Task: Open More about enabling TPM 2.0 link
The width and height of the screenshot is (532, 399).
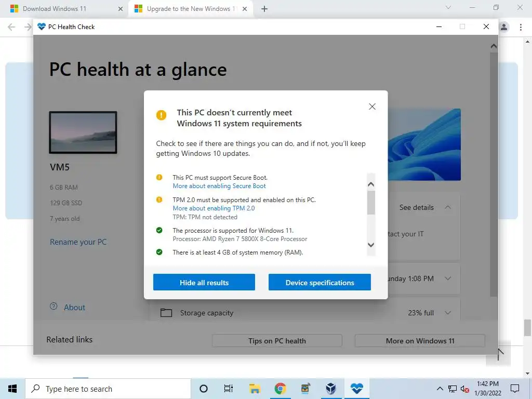Action: point(214,208)
